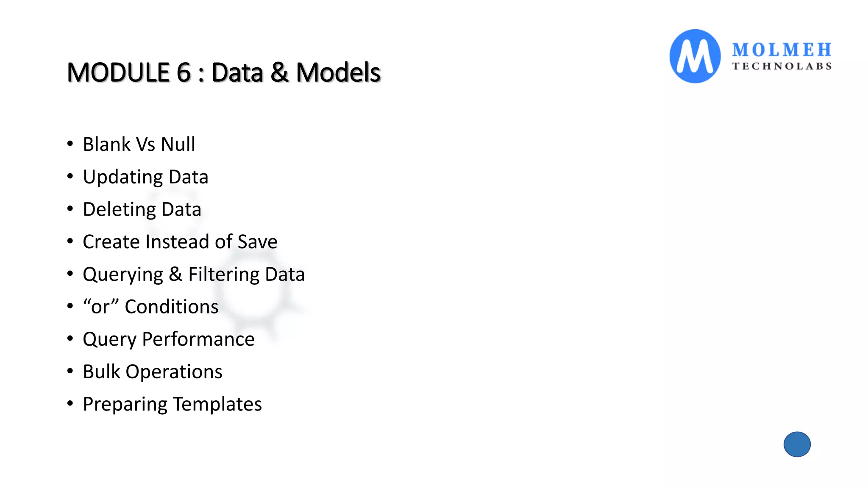Click the bullet dot before Blank Vs Null
The height and width of the screenshot is (488, 868).
pos(70,144)
